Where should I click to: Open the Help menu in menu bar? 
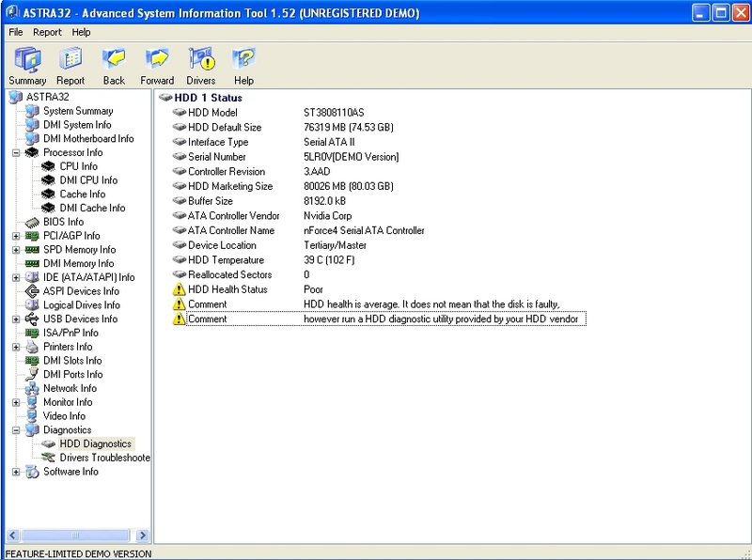click(82, 32)
